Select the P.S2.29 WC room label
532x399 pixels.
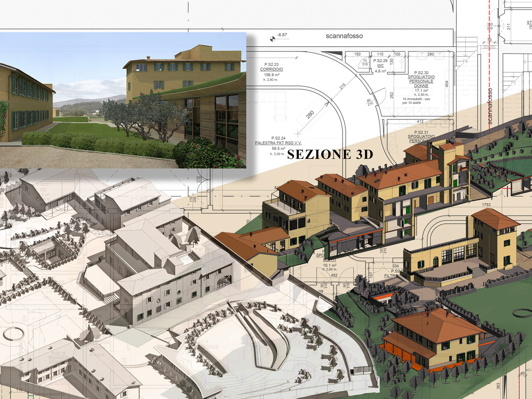[x=380, y=63]
